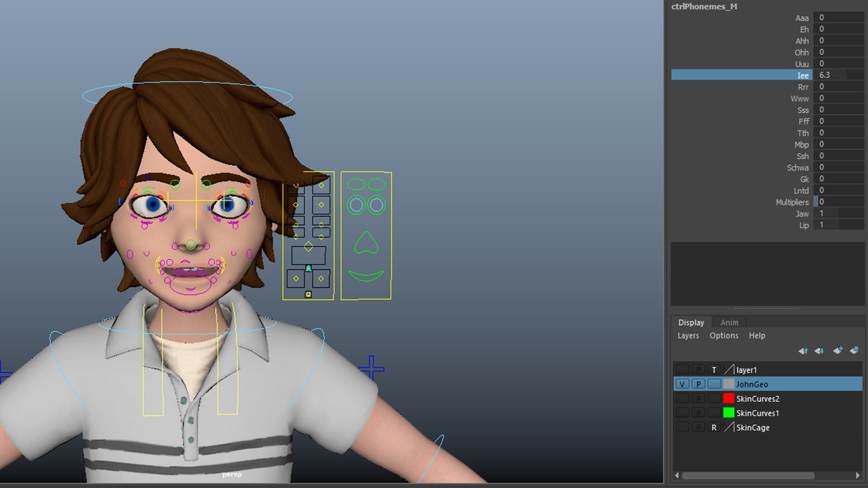The image size is (868, 488).
Task: Select the nose control in face panel
Action: (x=366, y=243)
